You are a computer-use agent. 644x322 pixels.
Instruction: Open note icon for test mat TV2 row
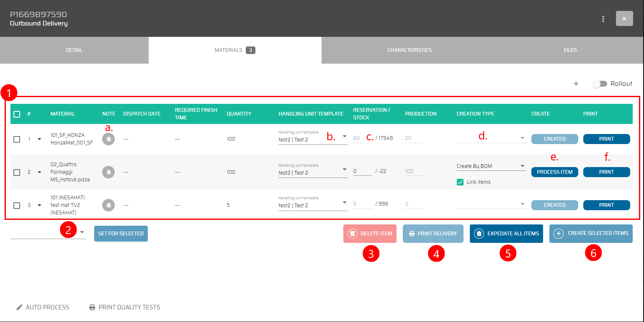(108, 205)
